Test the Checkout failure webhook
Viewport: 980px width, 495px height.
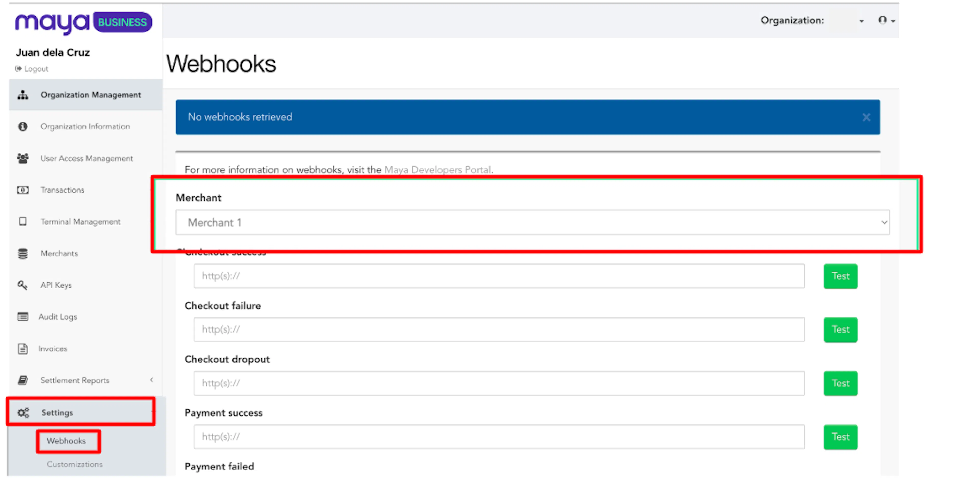pyautogui.click(x=840, y=330)
